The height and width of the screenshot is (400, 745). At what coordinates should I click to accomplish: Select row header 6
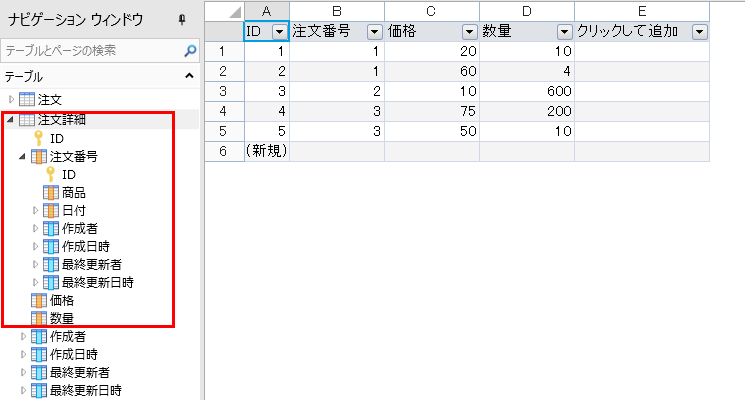click(x=224, y=151)
